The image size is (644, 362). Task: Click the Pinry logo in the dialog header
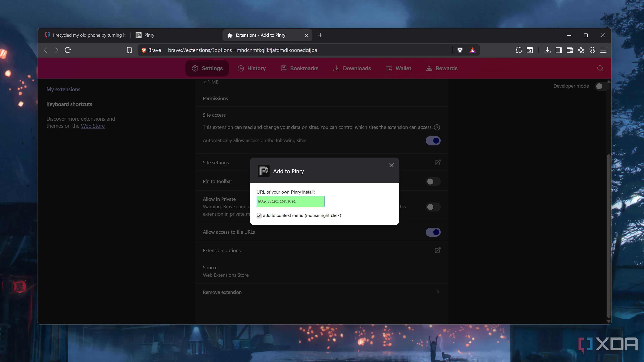(263, 171)
